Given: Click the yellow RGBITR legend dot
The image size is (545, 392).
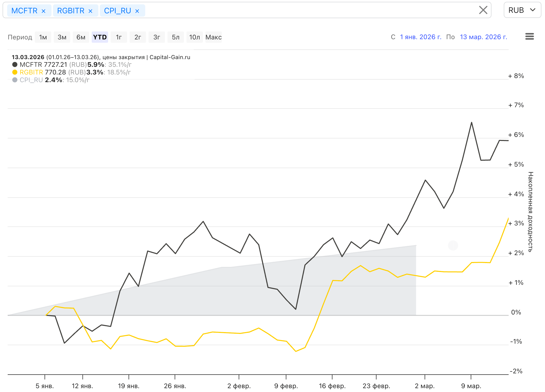Looking at the screenshot, I should click(x=15, y=72).
